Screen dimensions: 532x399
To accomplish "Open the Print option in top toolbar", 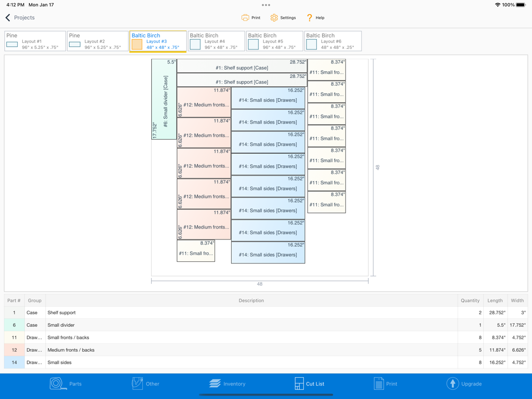I will 251,18.
